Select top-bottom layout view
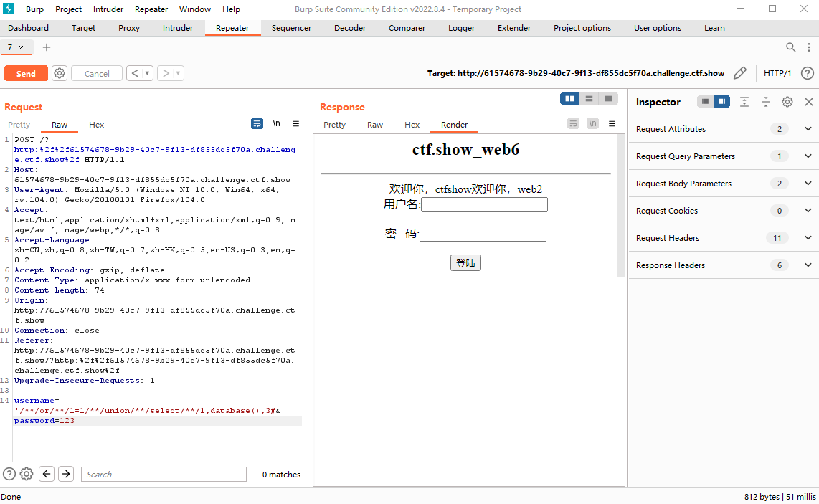The image size is (819, 504). pyautogui.click(x=589, y=99)
